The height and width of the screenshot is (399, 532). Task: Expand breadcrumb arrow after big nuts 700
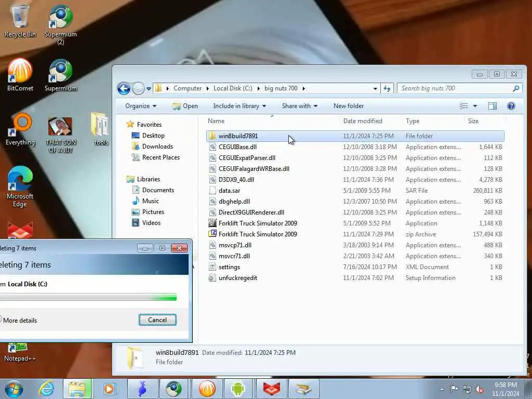303,88
